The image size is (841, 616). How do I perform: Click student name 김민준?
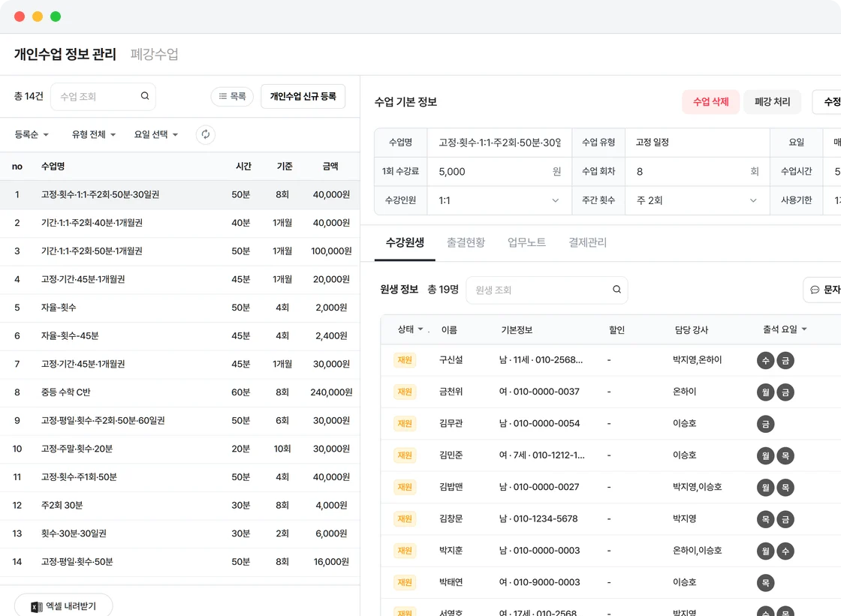451,455
